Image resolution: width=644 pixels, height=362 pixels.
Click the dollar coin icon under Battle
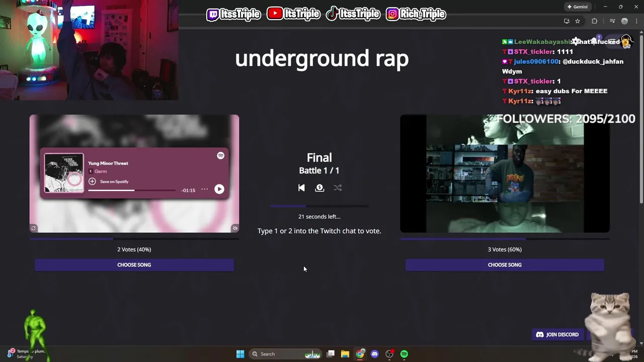pos(319,188)
